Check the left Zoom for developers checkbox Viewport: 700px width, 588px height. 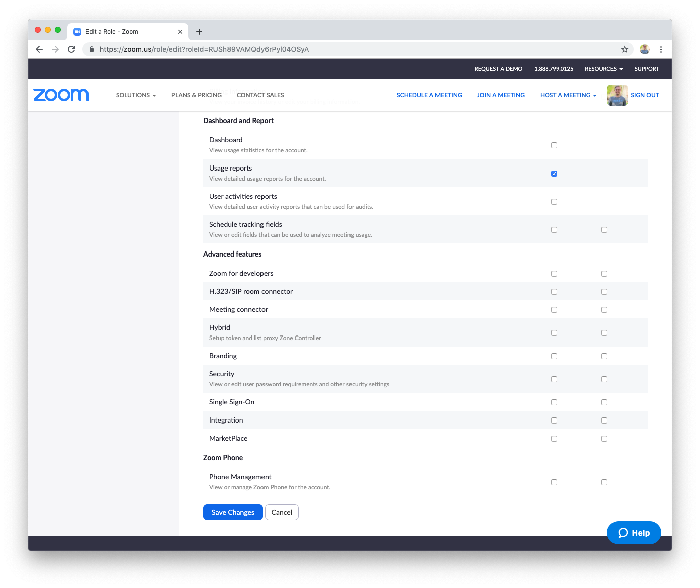click(554, 274)
